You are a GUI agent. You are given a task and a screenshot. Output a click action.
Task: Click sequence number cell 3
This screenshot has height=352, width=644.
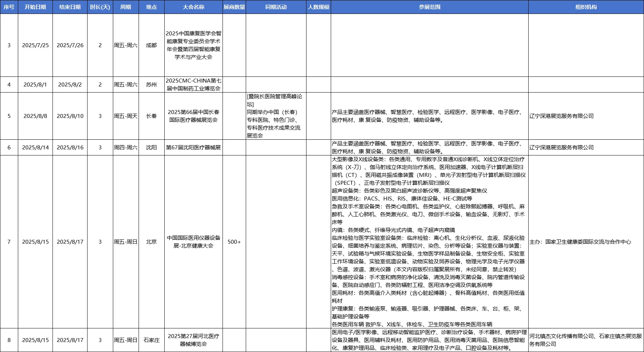9,45
